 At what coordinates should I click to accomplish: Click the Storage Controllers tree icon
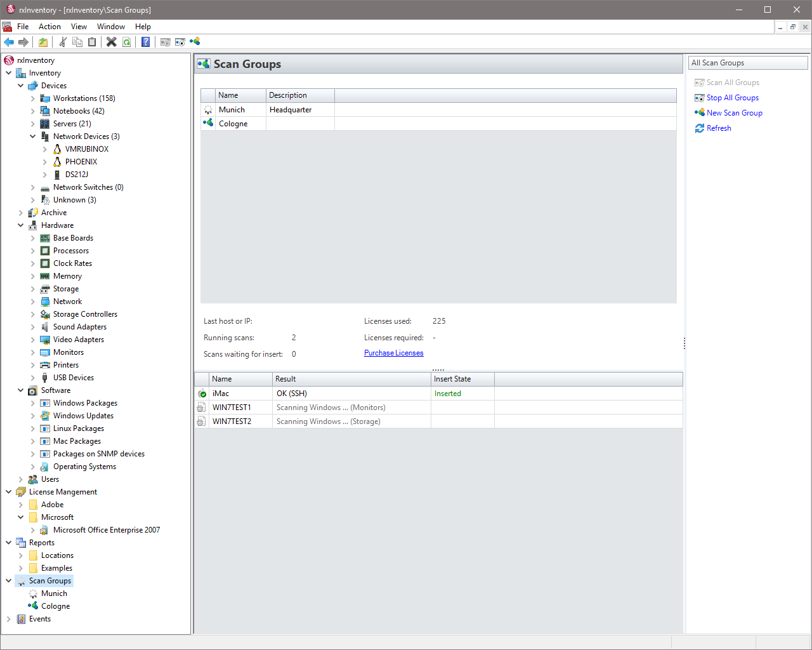[45, 314]
